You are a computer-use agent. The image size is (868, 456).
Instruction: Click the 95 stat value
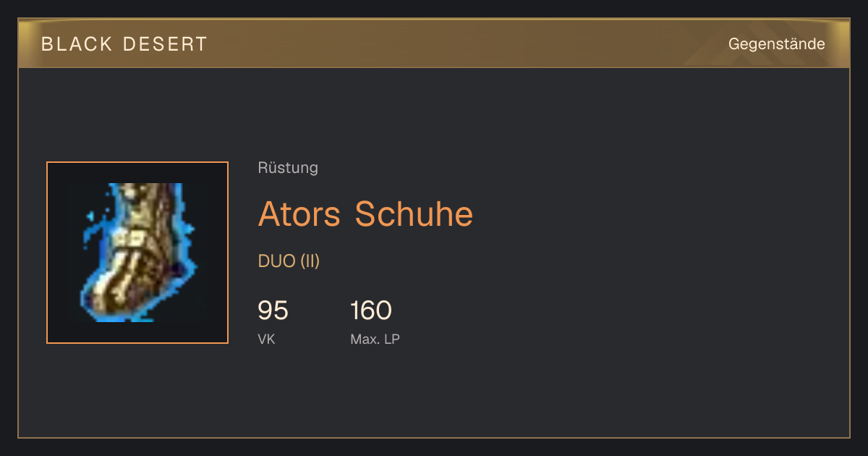click(x=273, y=311)
